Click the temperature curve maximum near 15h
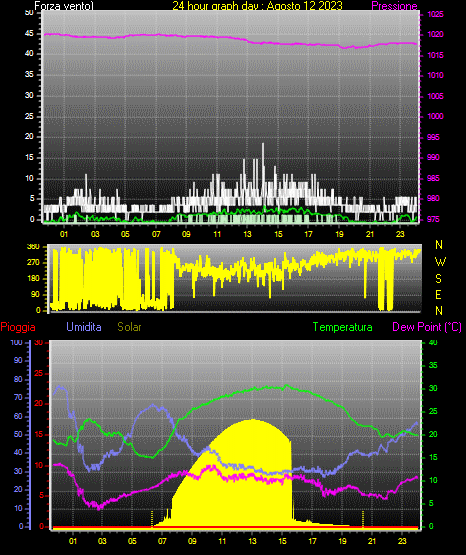Screen dimensions: 466x555 click(x=287, y=385)
